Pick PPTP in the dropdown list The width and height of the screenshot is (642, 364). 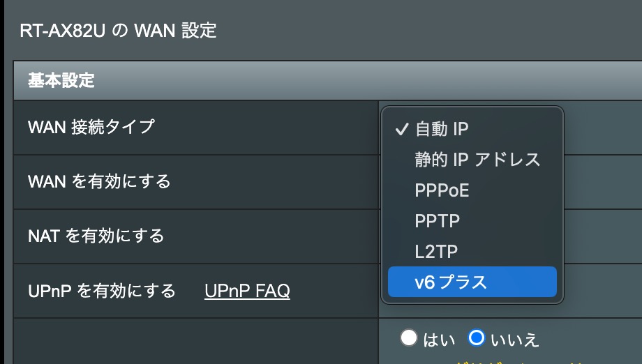tap(437, 221)
